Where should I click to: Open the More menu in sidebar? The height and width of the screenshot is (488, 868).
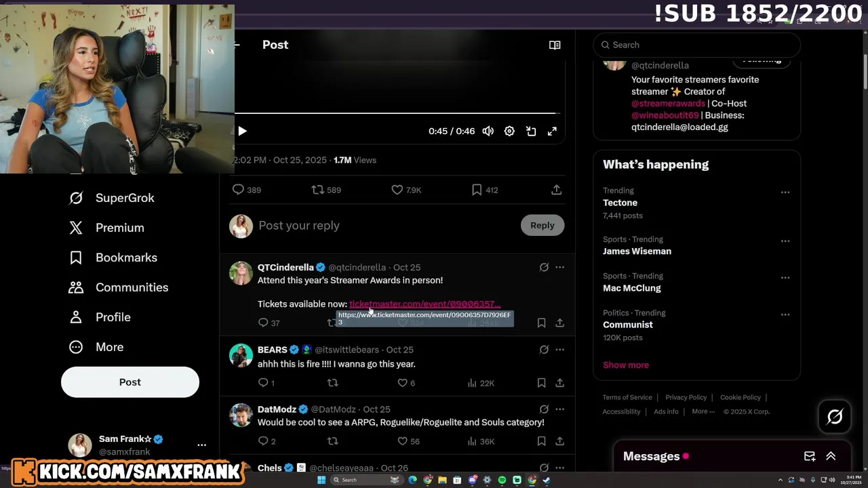(x=96, y=347)
